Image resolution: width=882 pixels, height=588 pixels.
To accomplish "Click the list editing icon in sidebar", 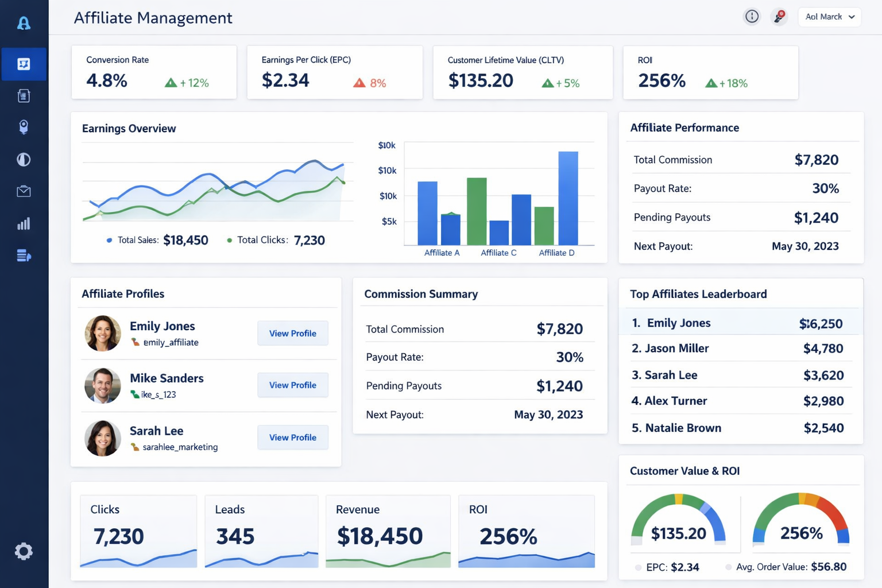I will [24, 256].
